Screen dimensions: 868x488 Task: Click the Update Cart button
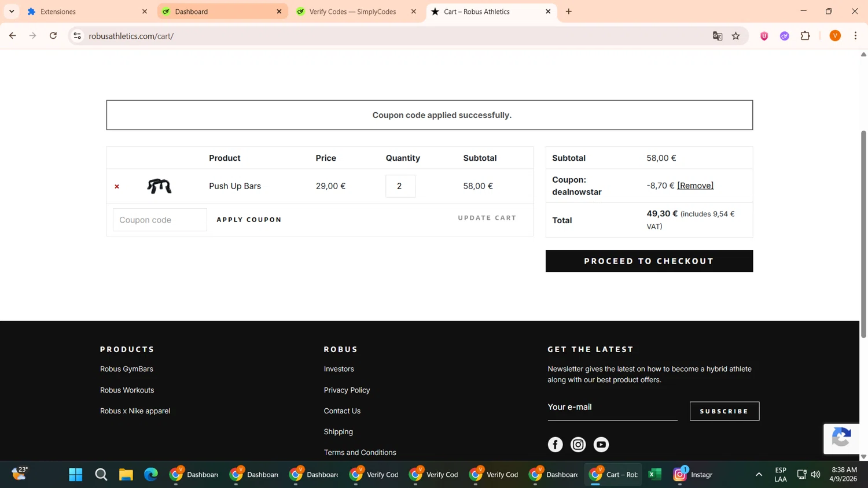(x=487, y=218)
